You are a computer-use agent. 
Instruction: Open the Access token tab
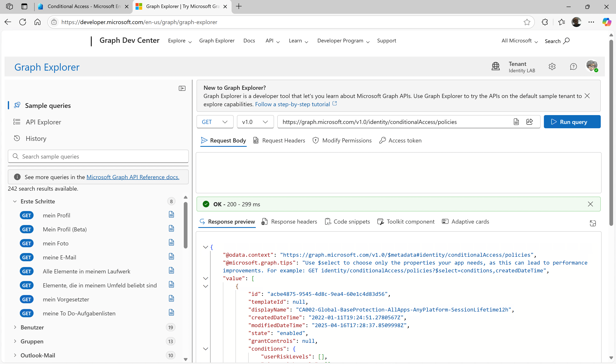pos(400,140)
